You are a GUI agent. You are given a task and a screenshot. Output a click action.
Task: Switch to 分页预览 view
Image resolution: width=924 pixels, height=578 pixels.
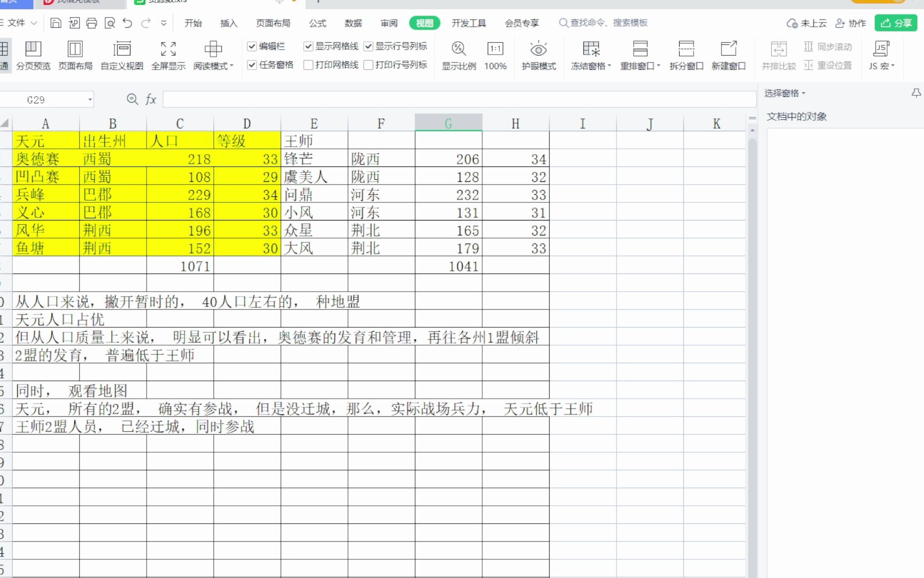33,56
